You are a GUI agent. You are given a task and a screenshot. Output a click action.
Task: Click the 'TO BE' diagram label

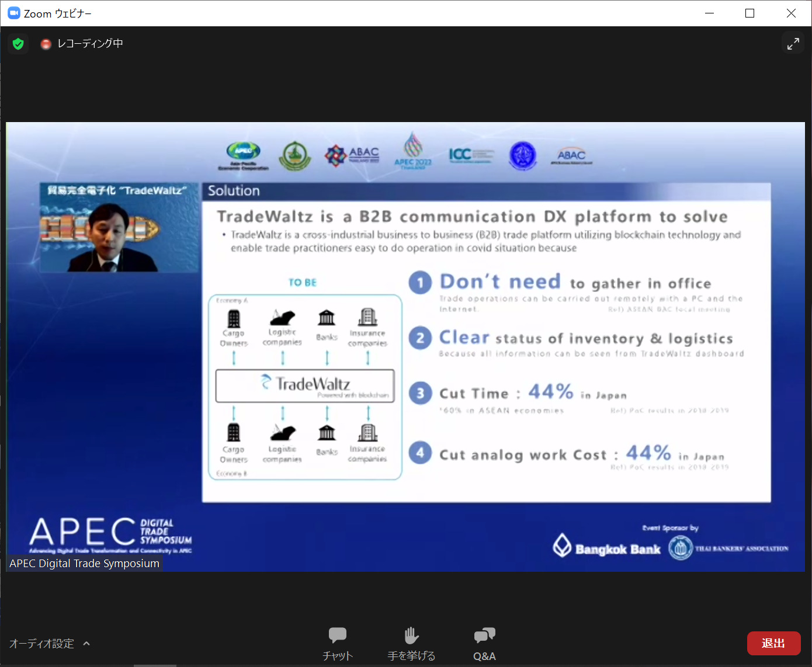[x=303, y=283]
